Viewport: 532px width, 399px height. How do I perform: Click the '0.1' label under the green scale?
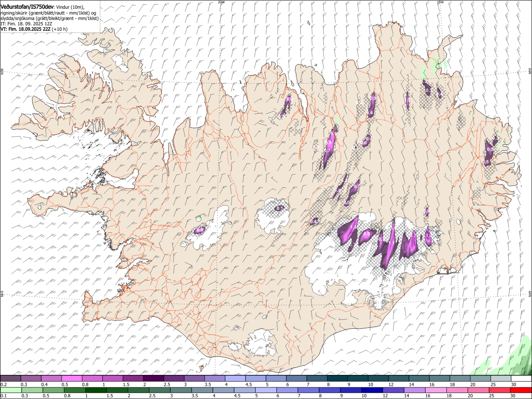4,396
